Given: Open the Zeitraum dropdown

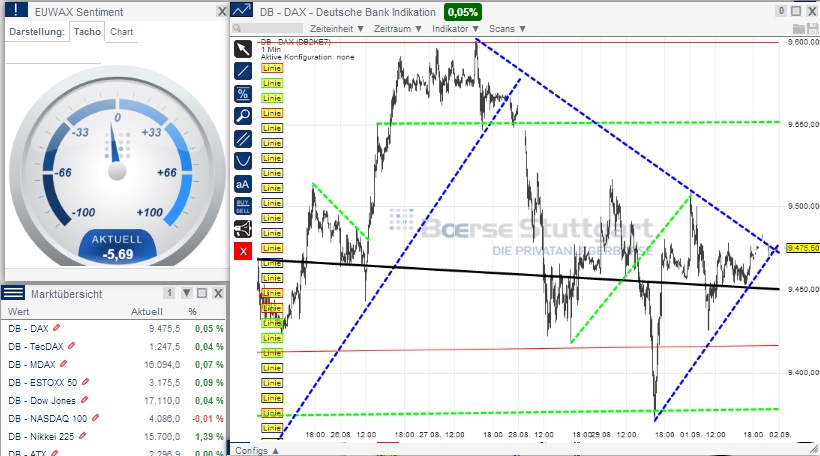Looking at the screenshot, I should point(397,29).
